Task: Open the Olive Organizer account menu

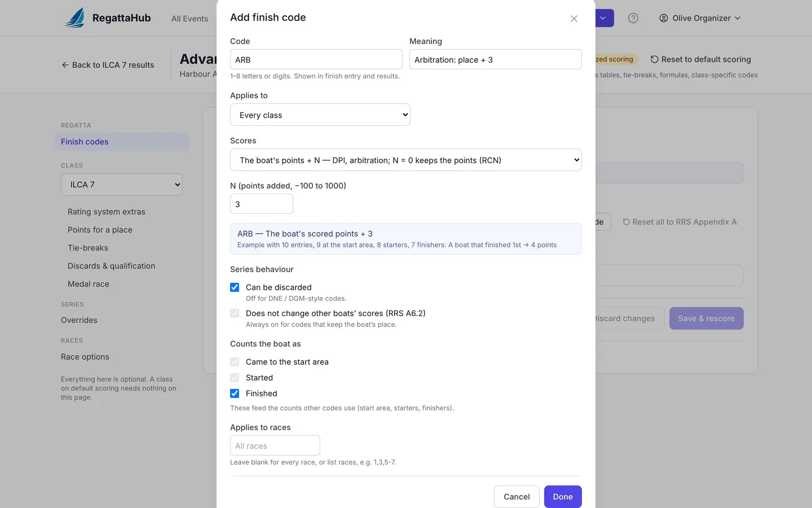Action: point(700,18)
